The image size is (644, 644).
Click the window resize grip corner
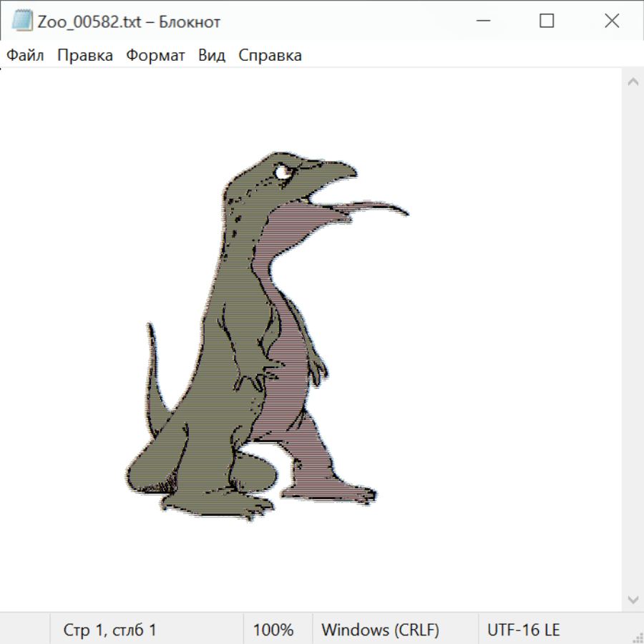(x=638, y=638)
